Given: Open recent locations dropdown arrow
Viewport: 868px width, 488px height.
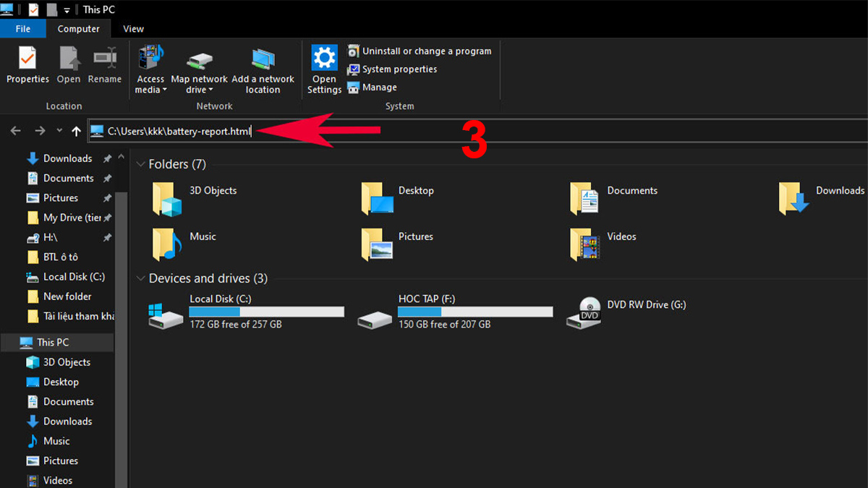Looking at the screenshot, I should click(x=59, y=131).
